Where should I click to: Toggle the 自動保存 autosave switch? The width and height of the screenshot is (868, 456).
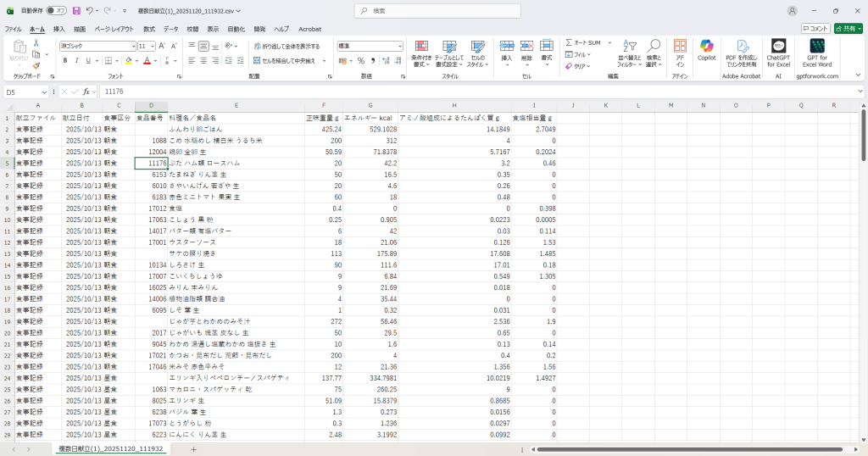[56, 11]
